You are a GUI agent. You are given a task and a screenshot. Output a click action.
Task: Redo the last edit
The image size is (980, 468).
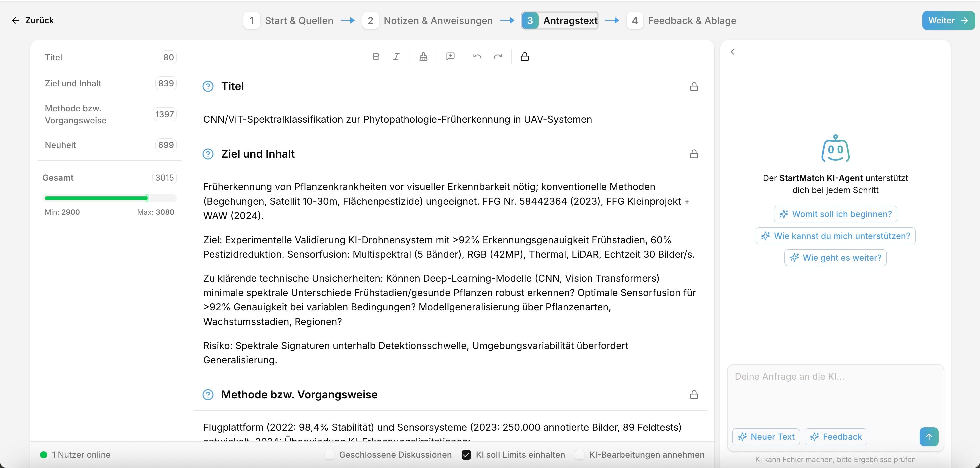[x=498, y=57]
